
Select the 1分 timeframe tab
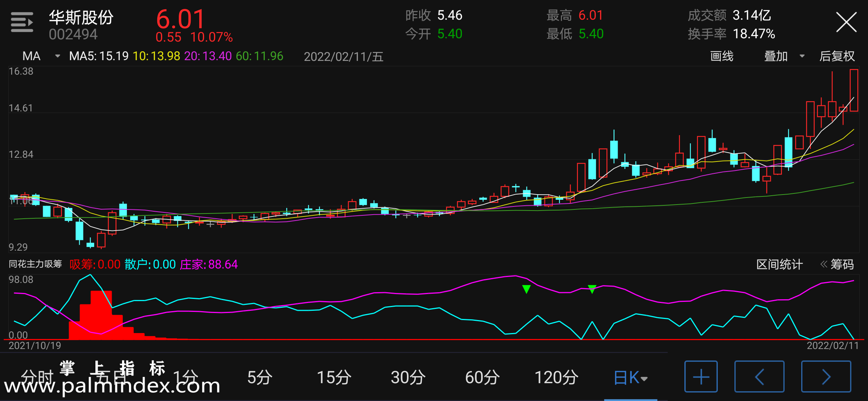185,377
